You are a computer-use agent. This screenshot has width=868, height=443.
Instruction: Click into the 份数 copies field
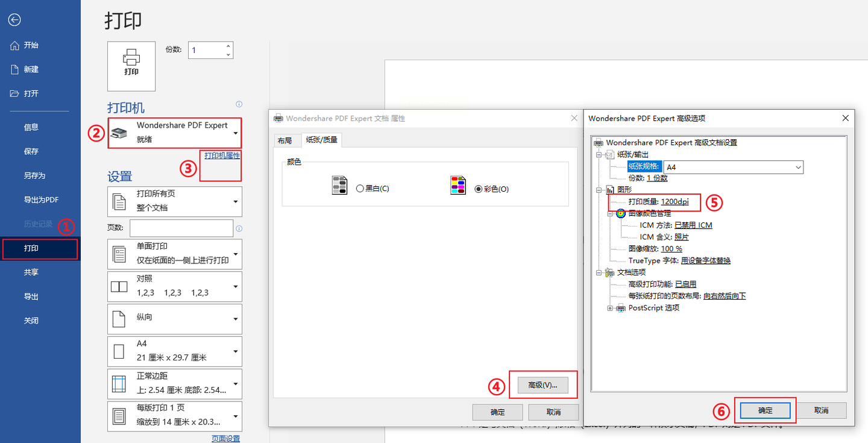tap(206, 50)
